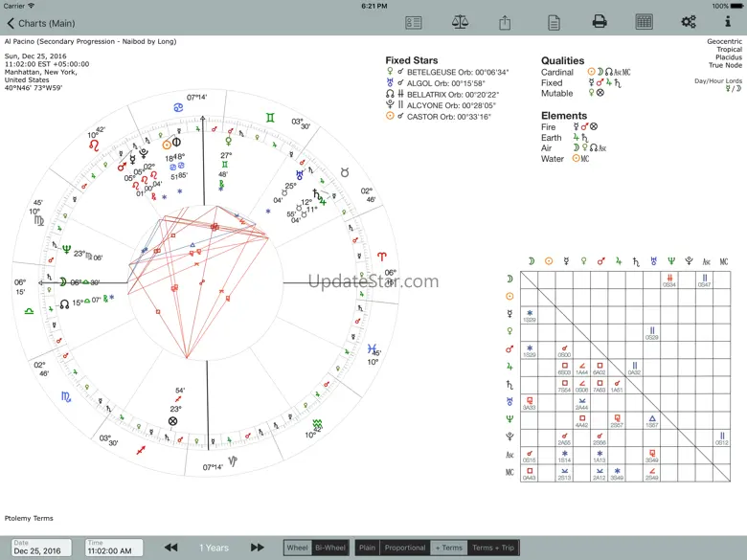The height and width of the screenshot is (560, 747).
Task: Tap the Taurus sign glyph on wheel
Action: (345, 172)
